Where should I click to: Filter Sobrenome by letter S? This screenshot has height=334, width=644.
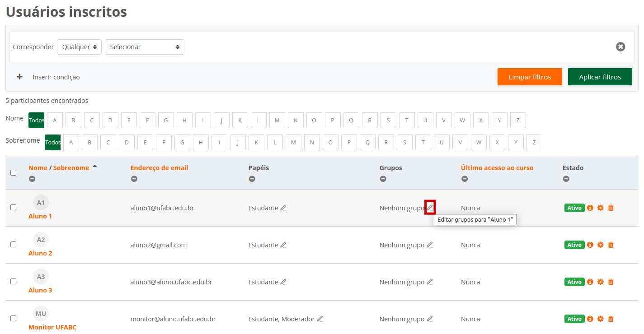point(404,143)
